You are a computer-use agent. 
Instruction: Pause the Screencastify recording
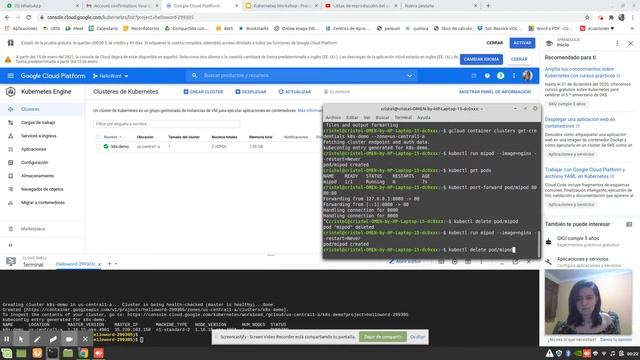pyautogui.click(x=7, y=339)
